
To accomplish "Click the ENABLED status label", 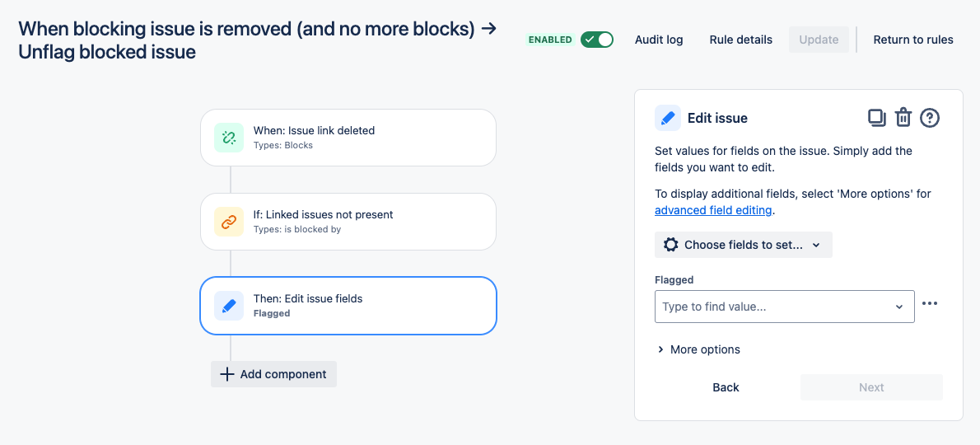I will click(x=550, y=40).
